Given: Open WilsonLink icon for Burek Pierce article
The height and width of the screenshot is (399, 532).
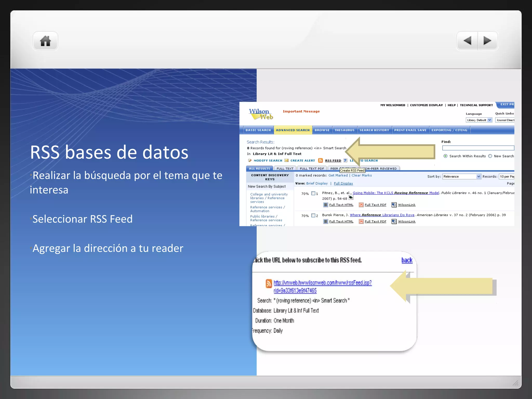Looking at the screenshot, I should coord(394,221).
